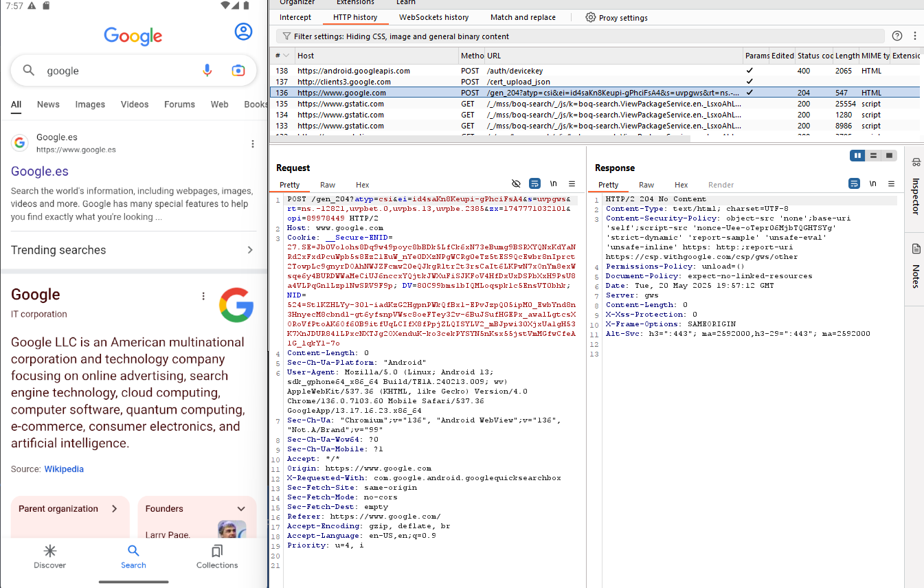Open the Wikipedia source link
The image size is (924, 588).
(x=64, y=468)
